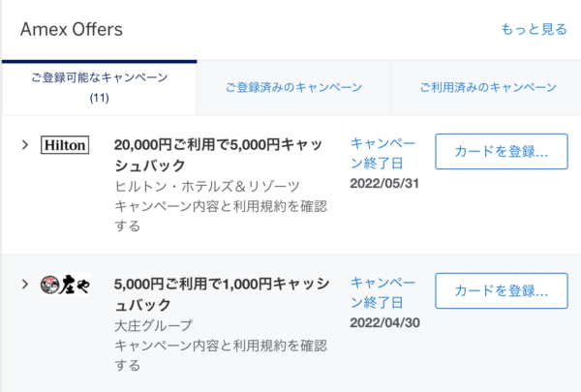Expand the Hilton offer chevron

(25, 145)
